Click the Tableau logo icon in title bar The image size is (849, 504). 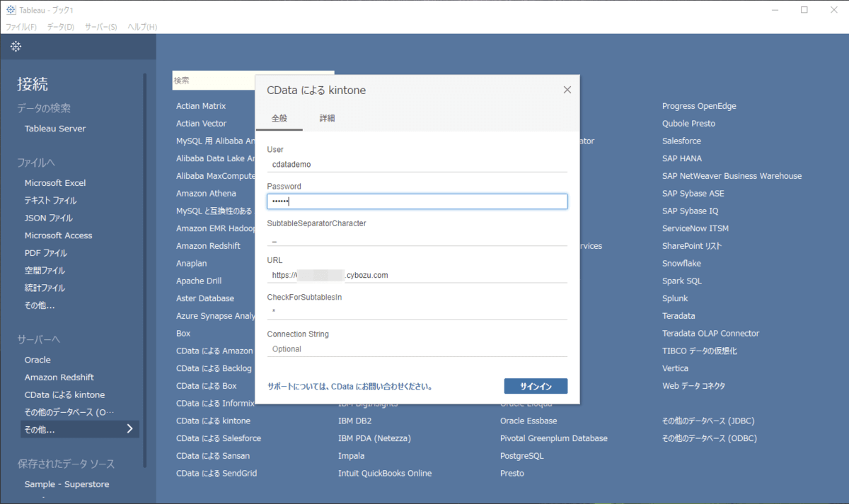pos(11,10)
